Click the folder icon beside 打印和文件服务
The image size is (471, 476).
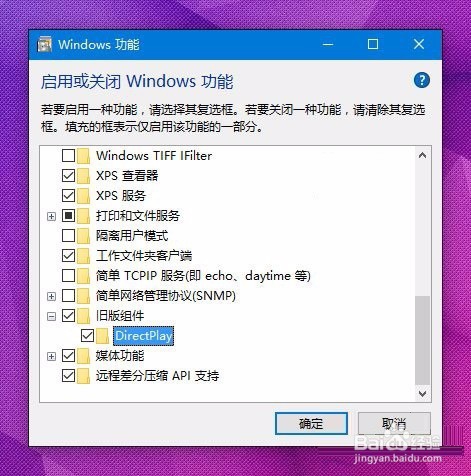(83, 216)
